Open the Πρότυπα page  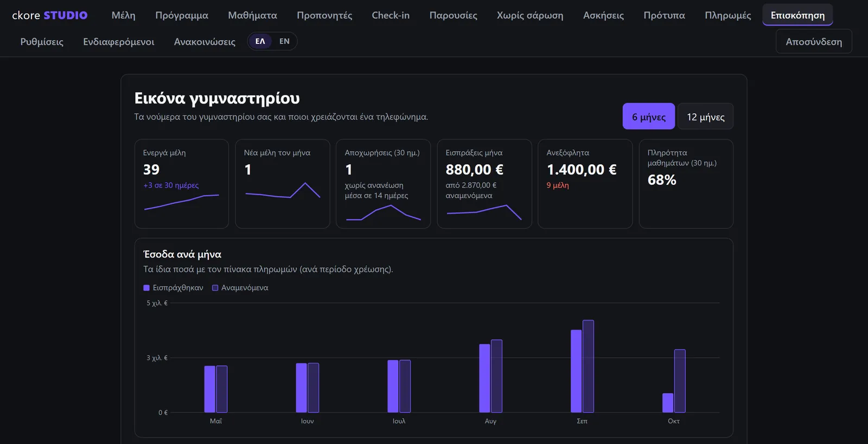click(x=664, y=15)
